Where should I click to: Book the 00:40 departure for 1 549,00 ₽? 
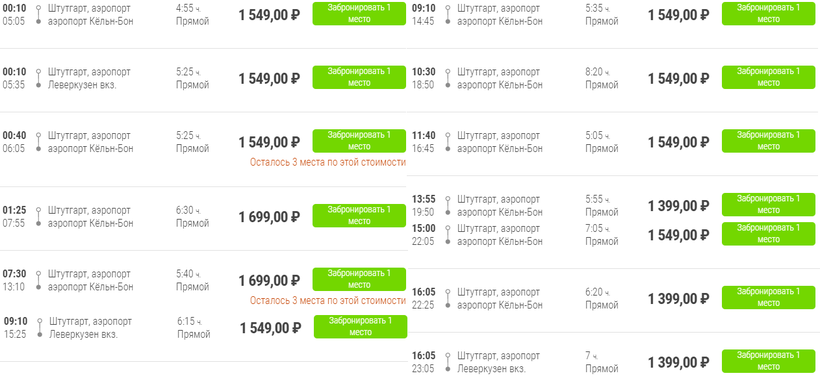coord(359,141)
